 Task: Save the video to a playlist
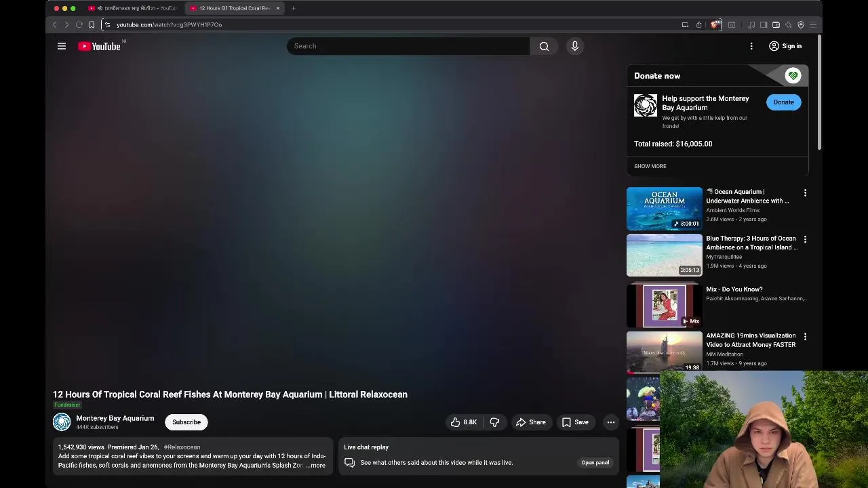pos(575,422)
